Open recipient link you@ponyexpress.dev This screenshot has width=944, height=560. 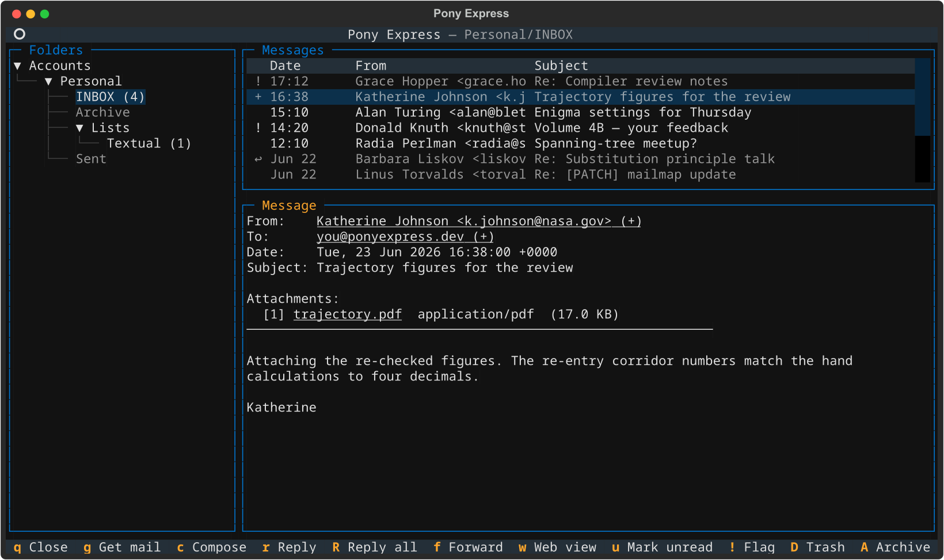coord(405,237)
